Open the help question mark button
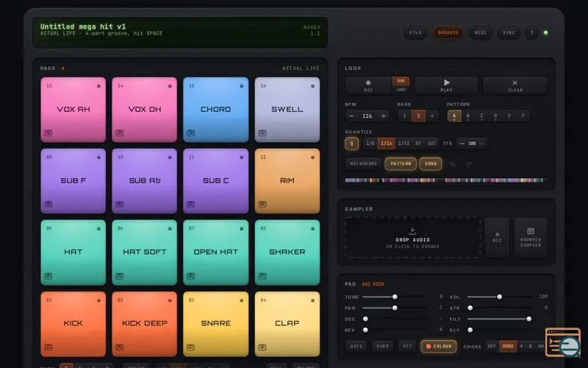 coord(531,32)
